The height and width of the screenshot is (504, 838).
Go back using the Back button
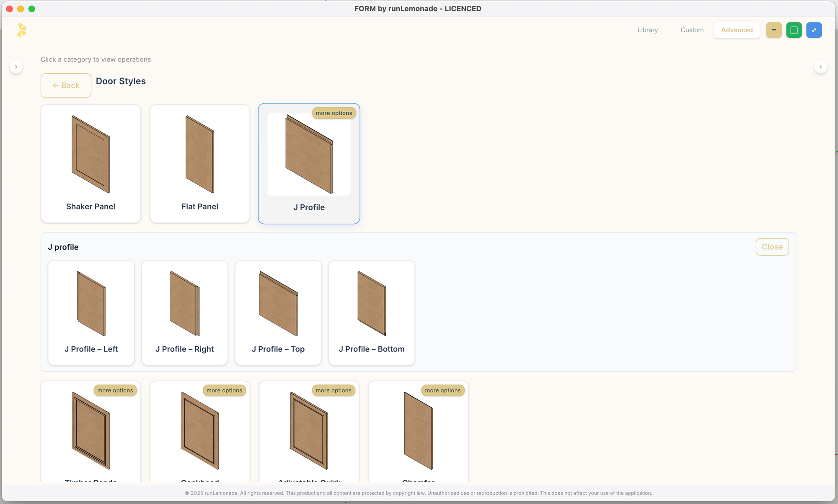point(66,85)
